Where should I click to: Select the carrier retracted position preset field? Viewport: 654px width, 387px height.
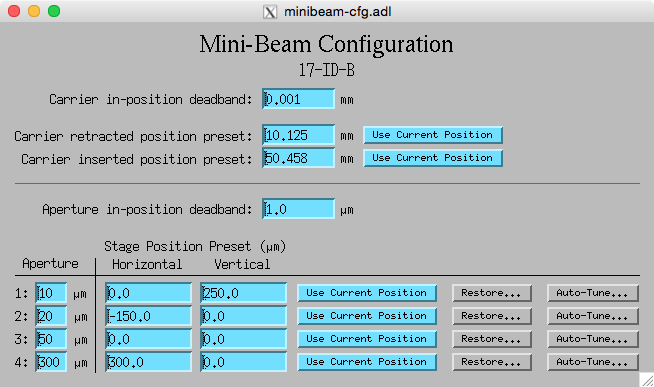click(x=298, y=135)
